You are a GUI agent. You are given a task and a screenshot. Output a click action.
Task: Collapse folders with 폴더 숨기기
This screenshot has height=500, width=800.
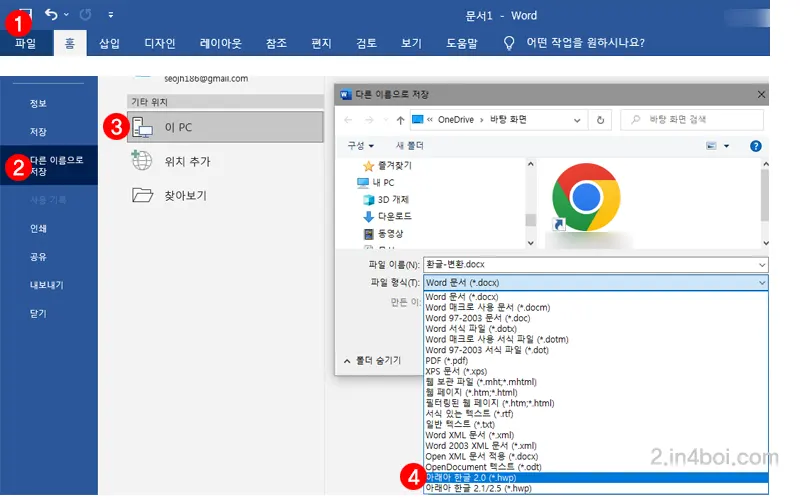tap(373, 361)
